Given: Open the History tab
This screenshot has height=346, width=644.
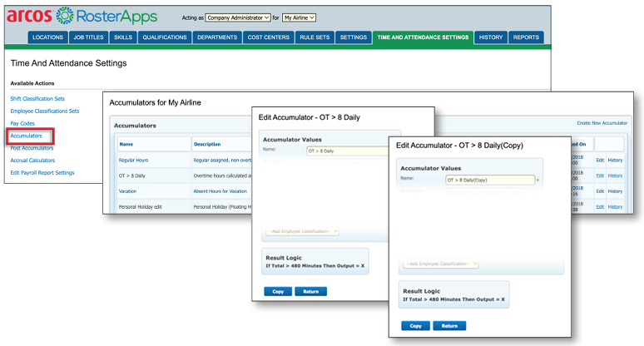Looking at the screenshot, I should [x=491, y=37].
